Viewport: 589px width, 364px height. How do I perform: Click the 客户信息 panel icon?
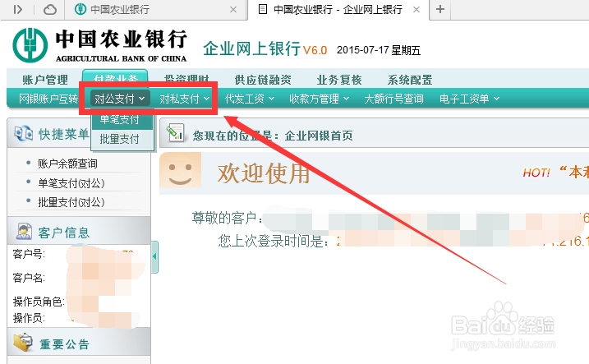[24, 232]
